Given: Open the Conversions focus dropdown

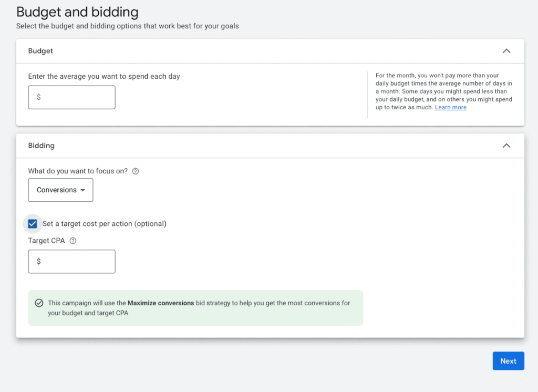Looking at the screenshot, I should [x=60, y=190].
